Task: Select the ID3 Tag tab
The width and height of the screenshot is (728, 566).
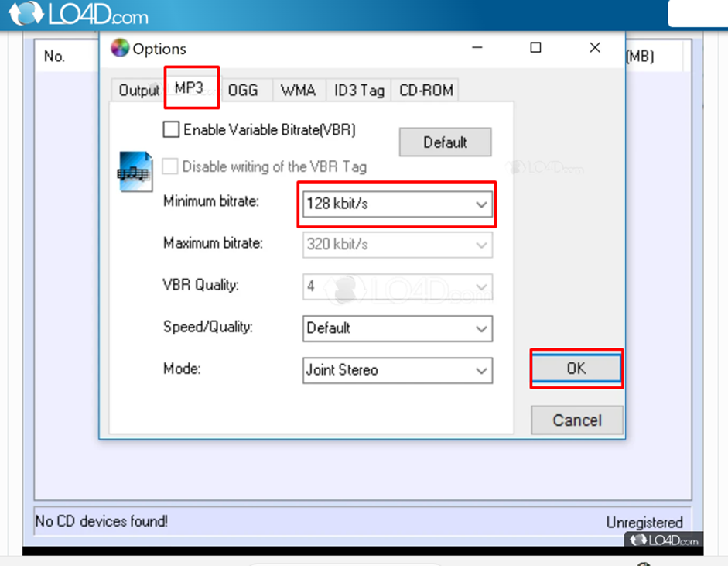Action: coord(359,91)
